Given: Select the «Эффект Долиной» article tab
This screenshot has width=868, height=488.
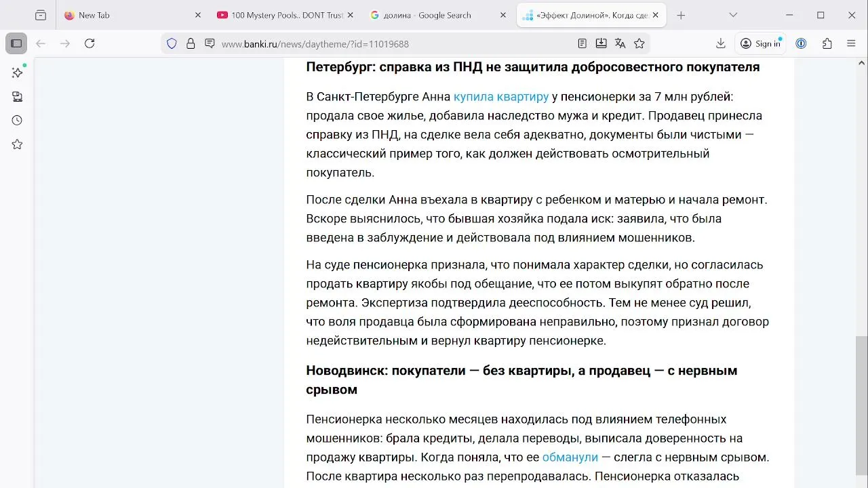Looking at the screenshot, I should [x=591, y=15].
